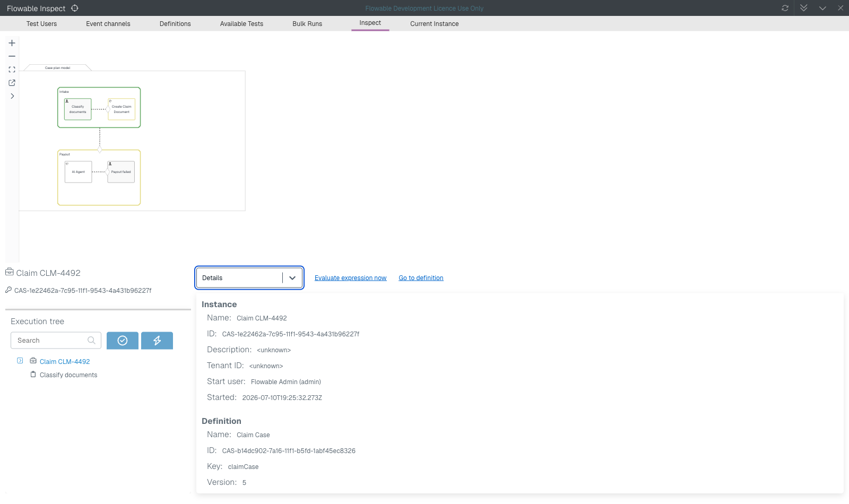The image size is (849, 504).
Task: Collapse panel with single chevron down icon
Action: [822, 8]
